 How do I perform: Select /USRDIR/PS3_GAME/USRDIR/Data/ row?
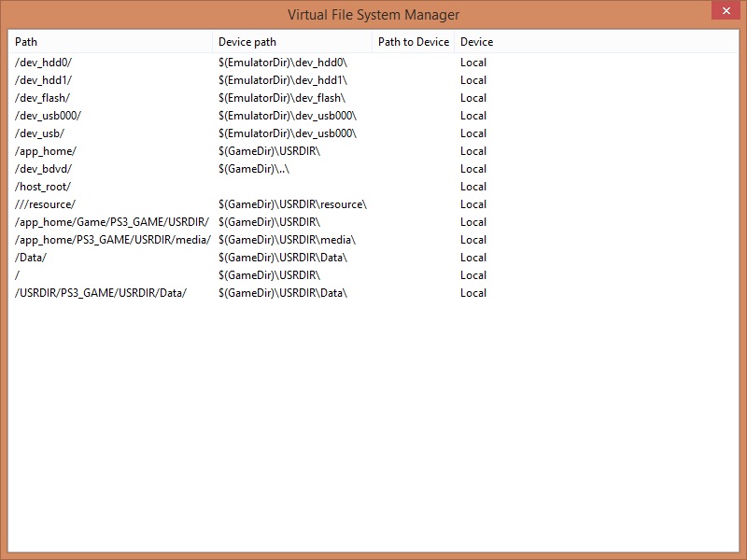point(101,293)
